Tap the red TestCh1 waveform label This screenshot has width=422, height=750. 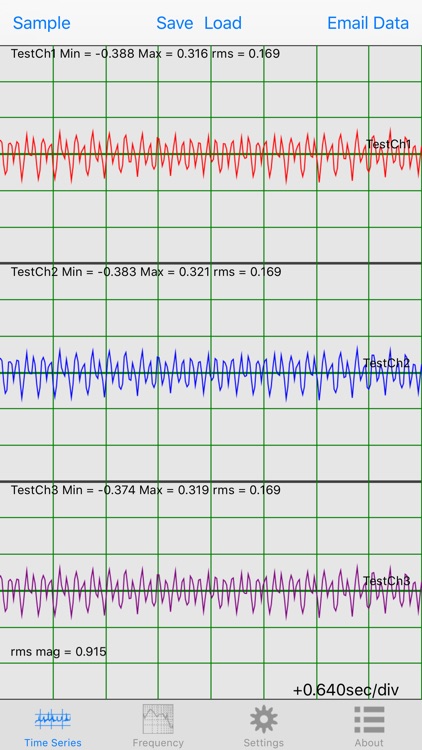389,144
